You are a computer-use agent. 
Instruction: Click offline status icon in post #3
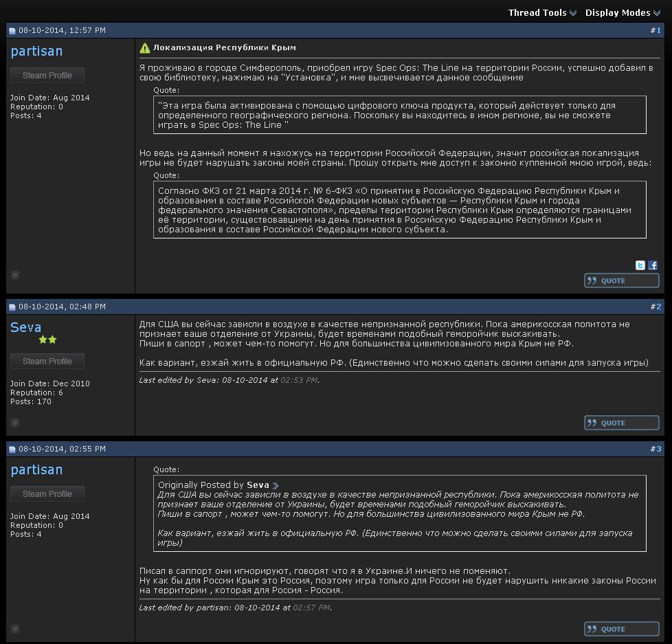15,629
